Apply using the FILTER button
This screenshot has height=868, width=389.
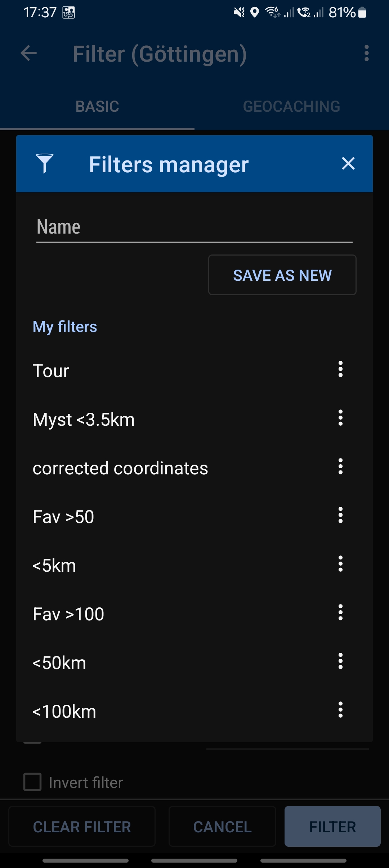click(332, 827)
